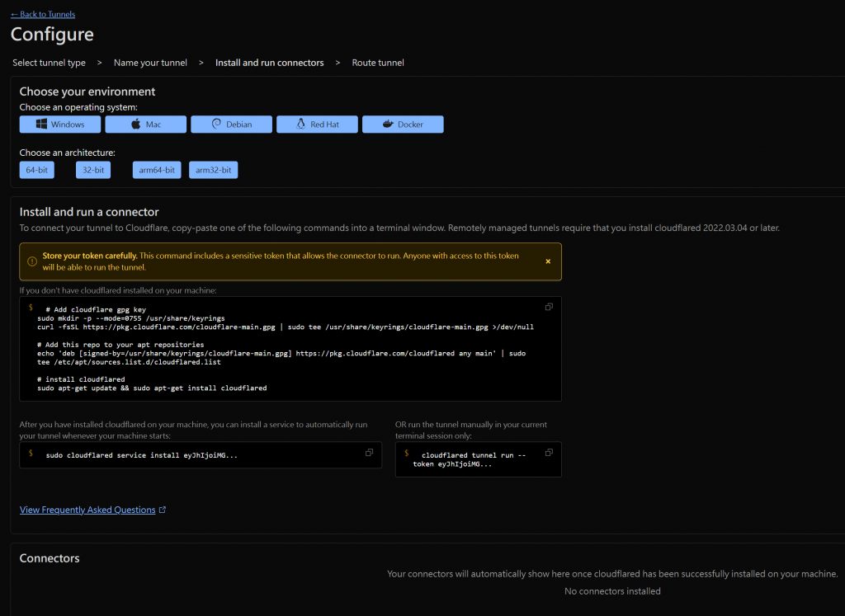
Task: Click the echo 'deb [signed-by= command line
Action: 281,358
